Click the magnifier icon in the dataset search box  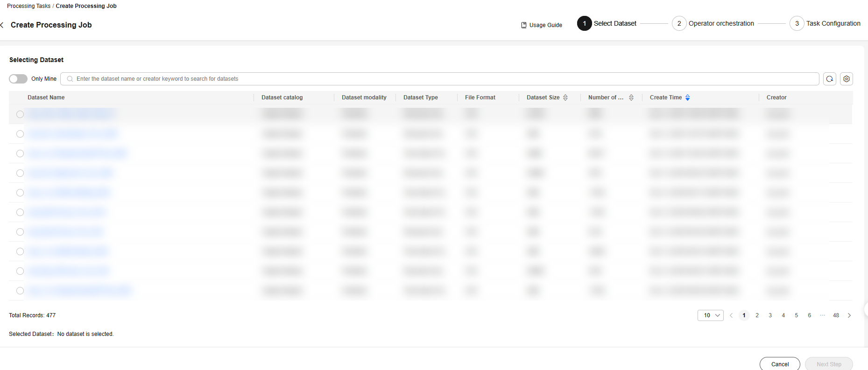click(x=70, y=79)
